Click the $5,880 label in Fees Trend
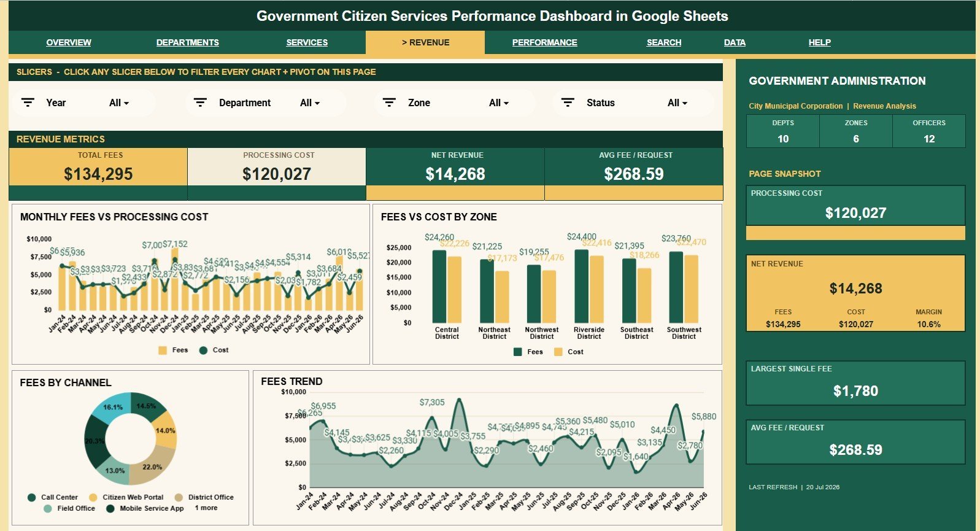 tap(704, 416)
